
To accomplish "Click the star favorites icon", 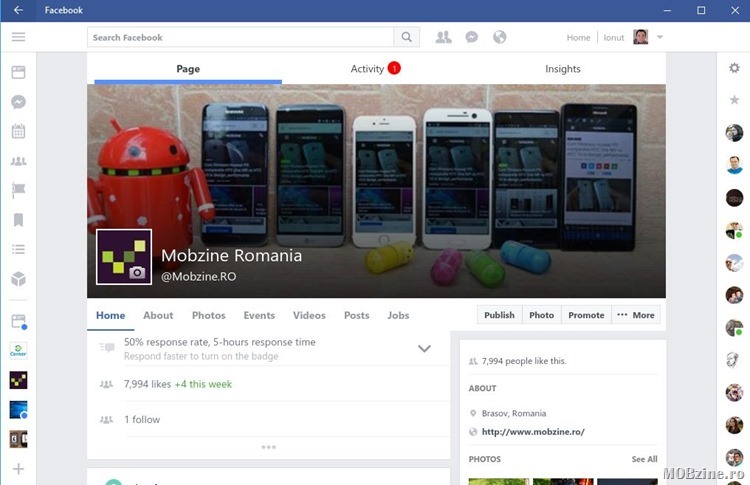I will (734, 99).
